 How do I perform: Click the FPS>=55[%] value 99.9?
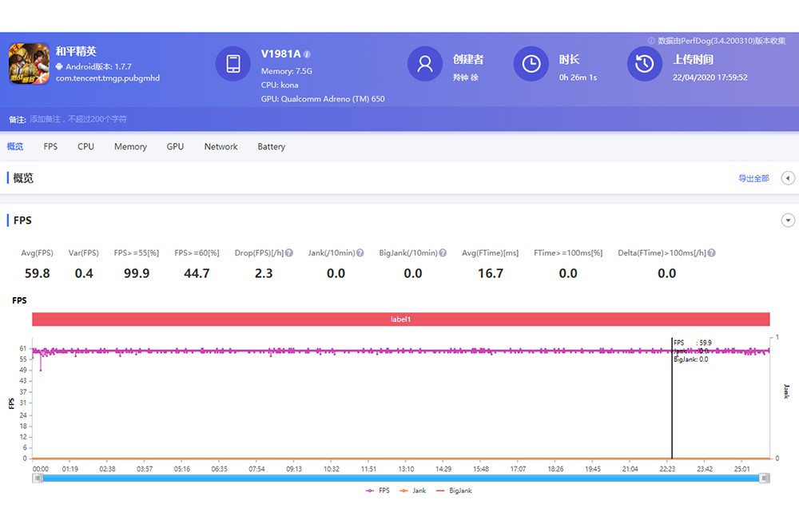click(137, 274)
